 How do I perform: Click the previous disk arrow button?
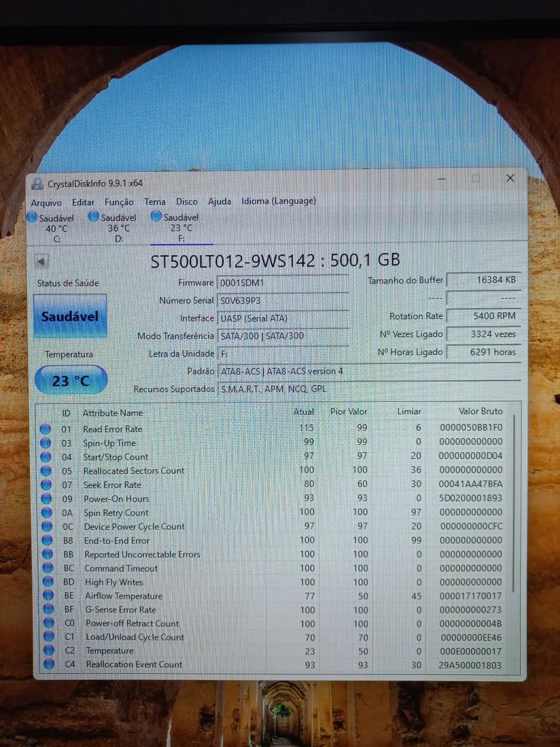[41, 261]
